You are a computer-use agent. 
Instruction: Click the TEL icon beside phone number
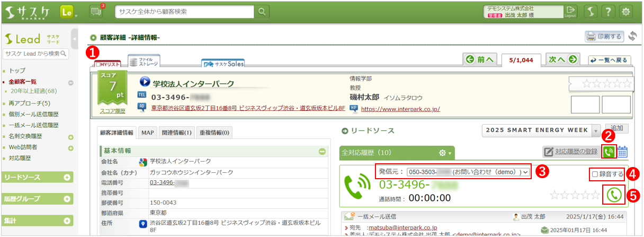(x=141, y=95)
